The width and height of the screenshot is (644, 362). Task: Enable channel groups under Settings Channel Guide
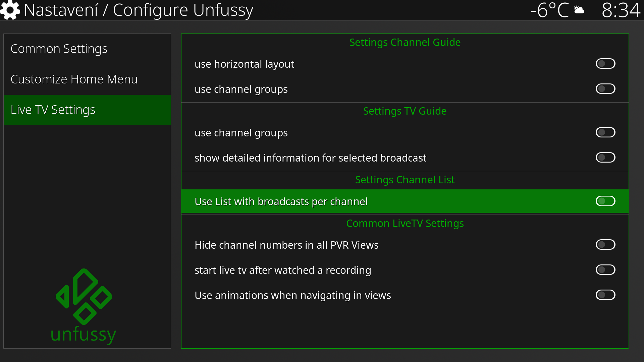point(605,89)
